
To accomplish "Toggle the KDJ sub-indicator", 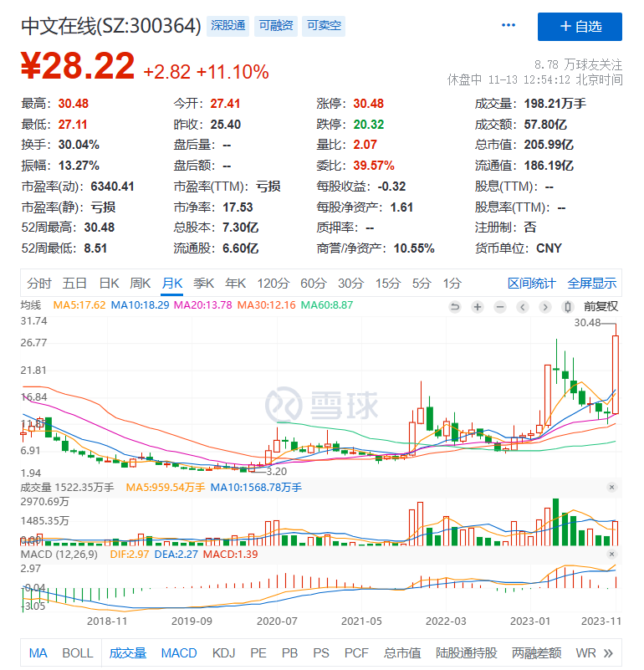I will click(223, 653).
